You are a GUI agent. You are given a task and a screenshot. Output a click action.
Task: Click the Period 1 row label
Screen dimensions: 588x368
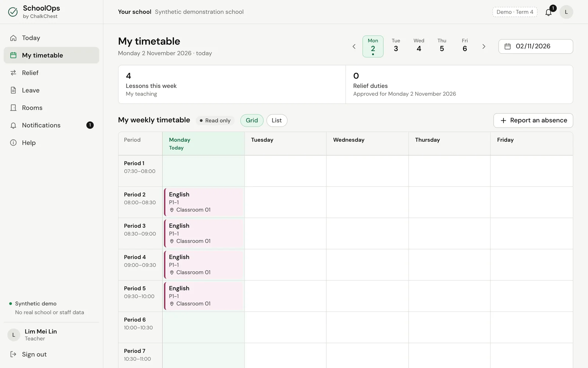(x=134, y=163)
